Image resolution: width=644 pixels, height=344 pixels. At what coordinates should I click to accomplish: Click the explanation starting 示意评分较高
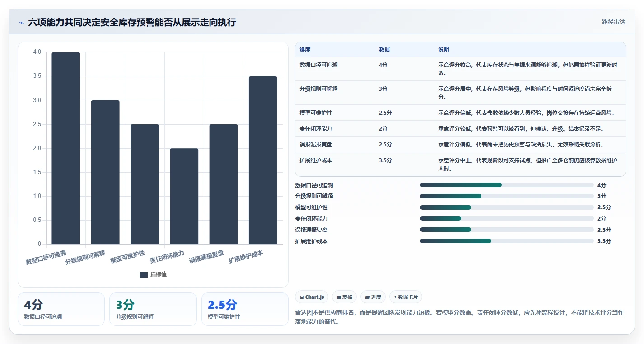528,69
